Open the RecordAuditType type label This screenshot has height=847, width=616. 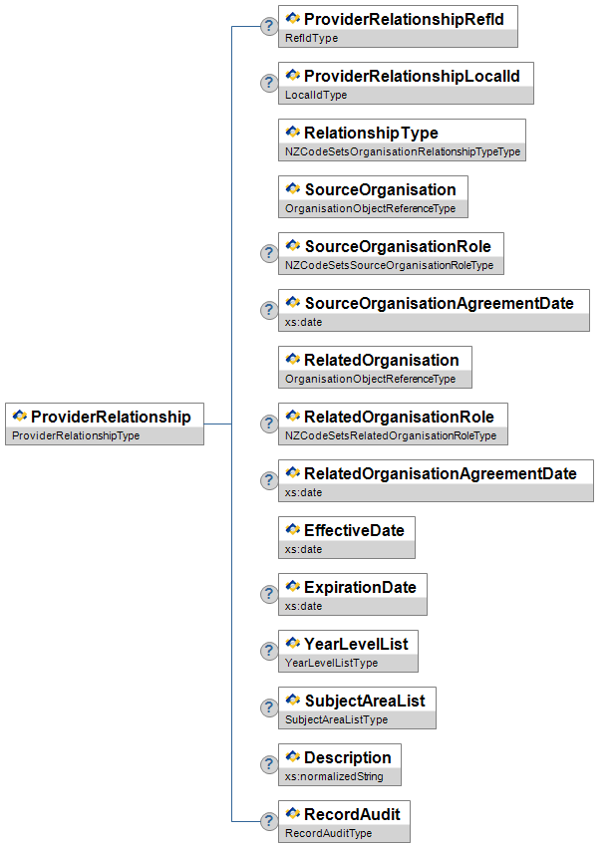328,833
